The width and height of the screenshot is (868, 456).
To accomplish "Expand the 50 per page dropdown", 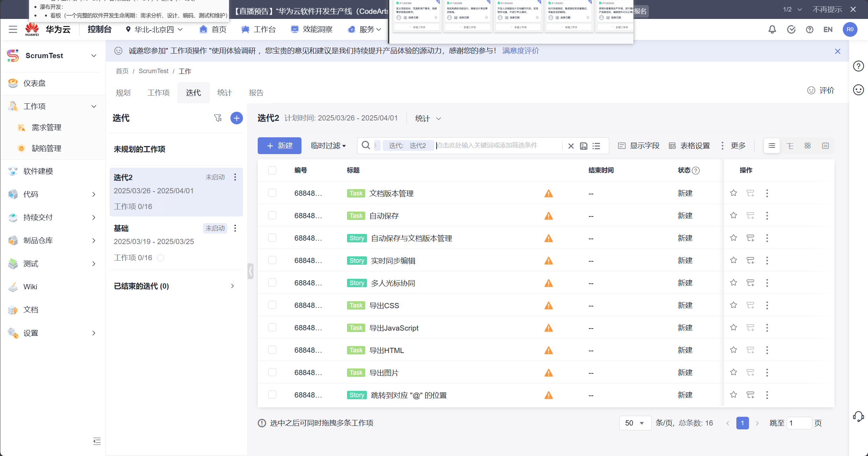I will (635, 423).
